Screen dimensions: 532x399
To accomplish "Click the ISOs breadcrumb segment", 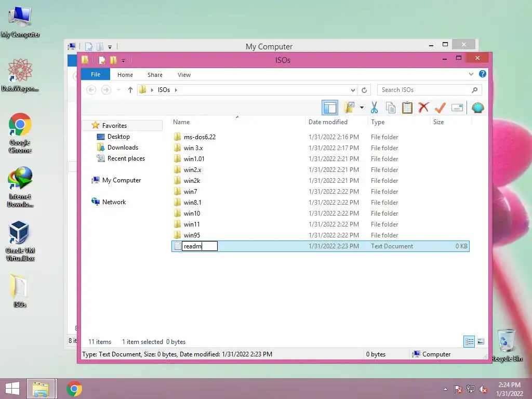I will click(x=164, y=90).
